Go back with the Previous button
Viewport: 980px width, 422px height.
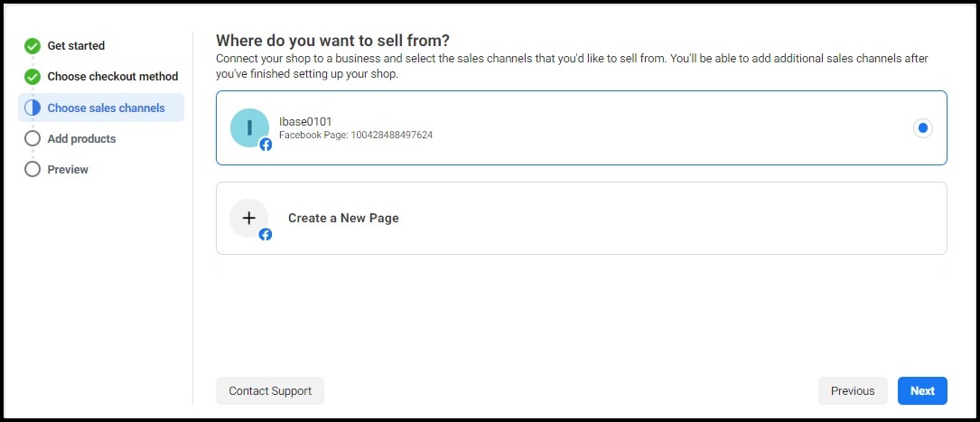click(853, 390)
